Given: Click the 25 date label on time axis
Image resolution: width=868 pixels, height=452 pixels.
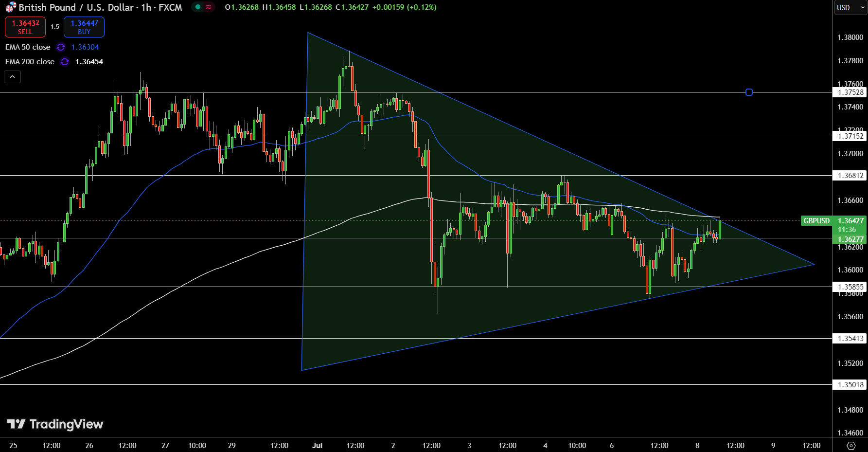Looking at the screenshot, I should (13, 446).
